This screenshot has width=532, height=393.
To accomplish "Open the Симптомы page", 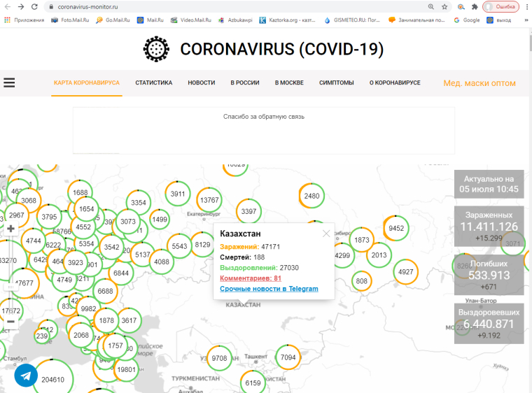I will (x=337, y=83).
